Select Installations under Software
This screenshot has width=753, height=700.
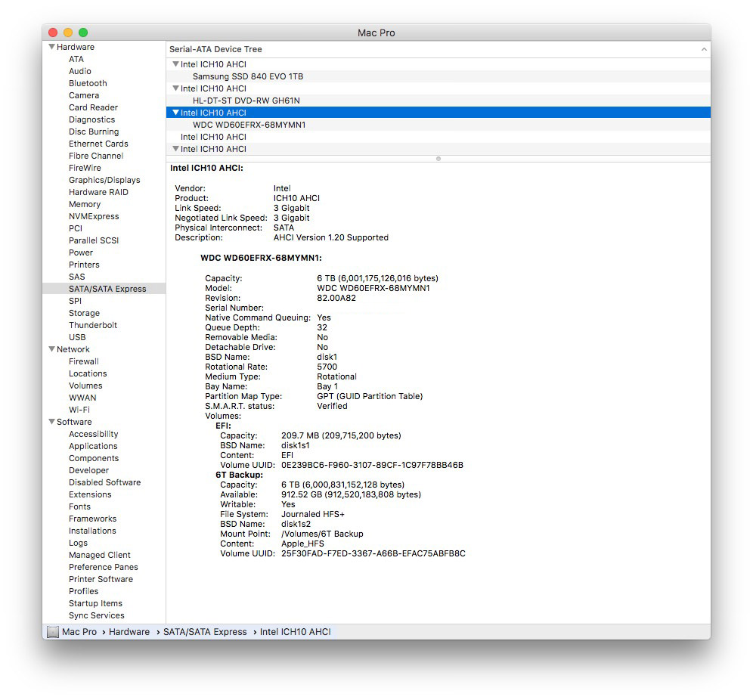coord(92,531)
